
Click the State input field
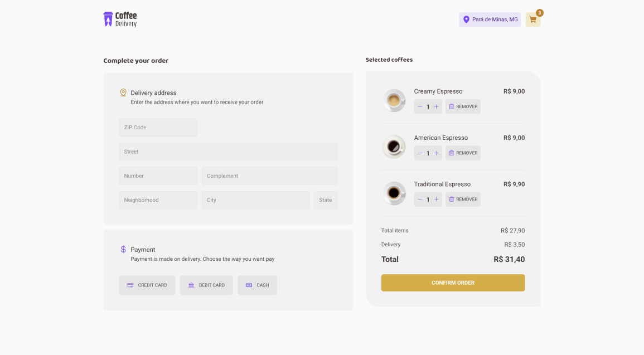[326, 200]
